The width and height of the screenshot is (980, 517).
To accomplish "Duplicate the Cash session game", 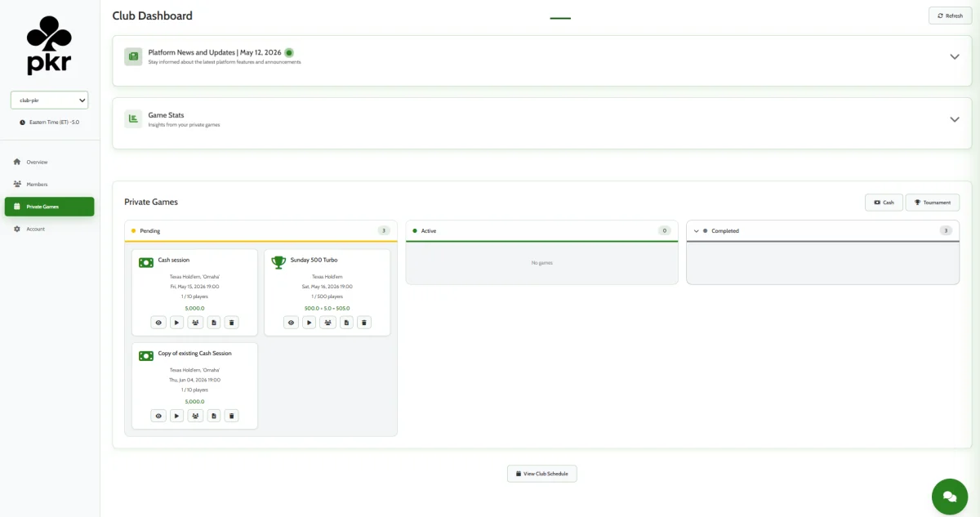I will click(x=214, y=323).
